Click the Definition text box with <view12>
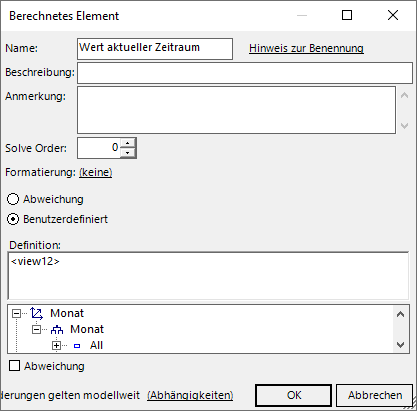The image size is (417, 411). (x=208, y=276)
